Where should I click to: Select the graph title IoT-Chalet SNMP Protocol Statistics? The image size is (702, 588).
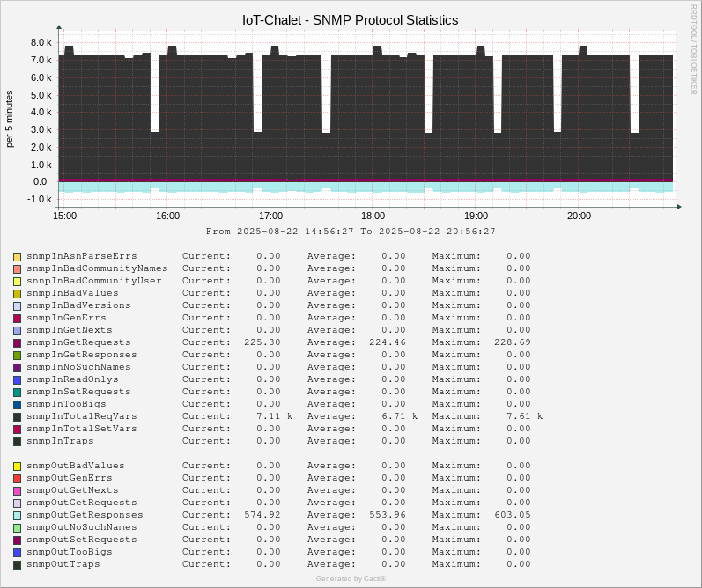click(350, 20)
